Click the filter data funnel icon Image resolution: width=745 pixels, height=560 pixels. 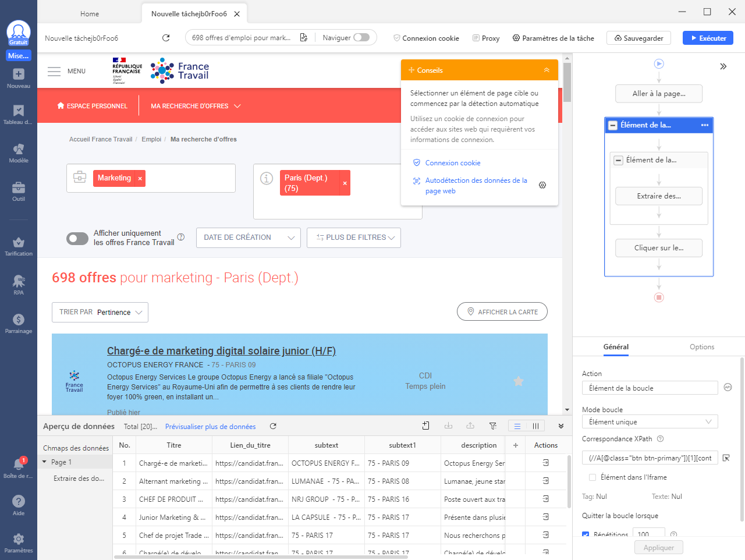[x=493, y=426]
